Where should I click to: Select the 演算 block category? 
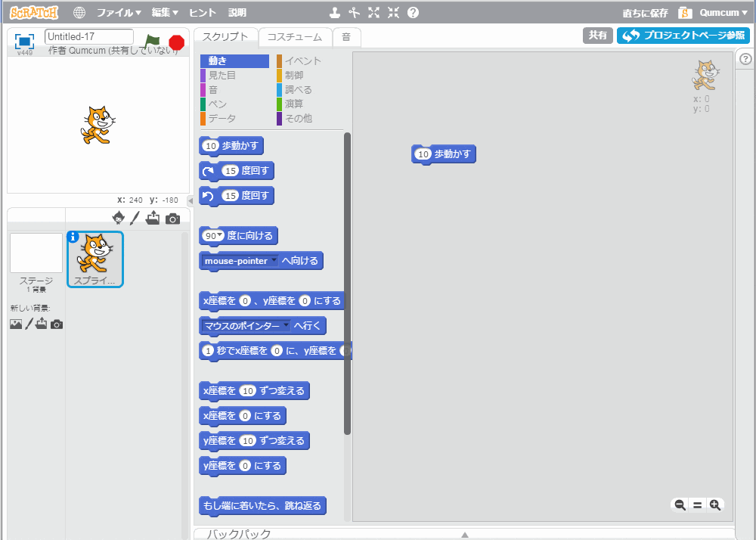[309, 104]
